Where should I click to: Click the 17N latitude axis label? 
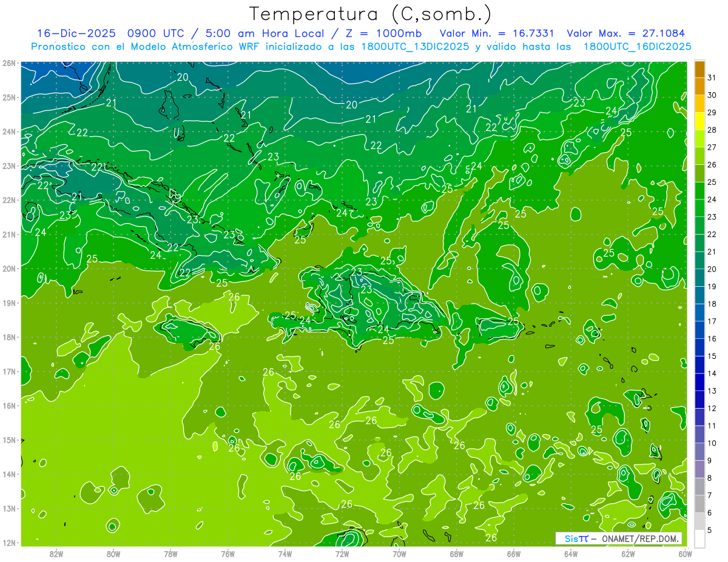pyautogui.click(x=8, y=372)
